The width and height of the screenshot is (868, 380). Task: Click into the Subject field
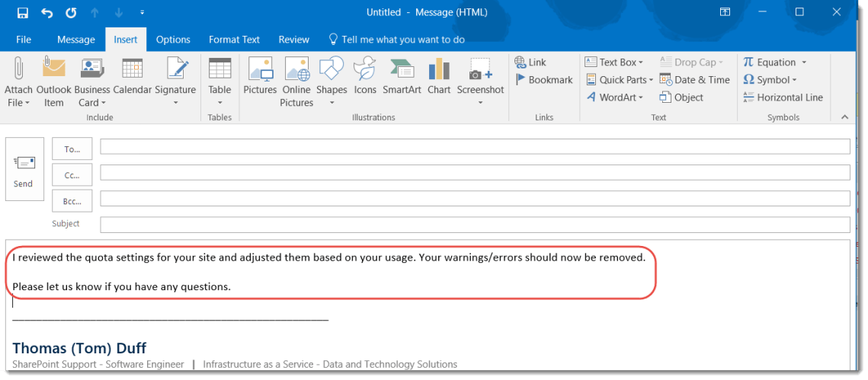click(x=475, y=225)
